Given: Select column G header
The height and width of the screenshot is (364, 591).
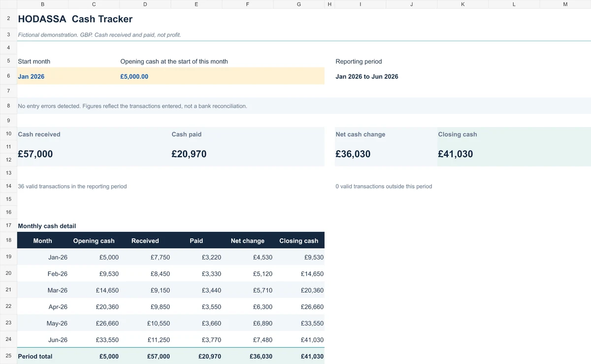Looking at the screenshot, I should [299, 4].
